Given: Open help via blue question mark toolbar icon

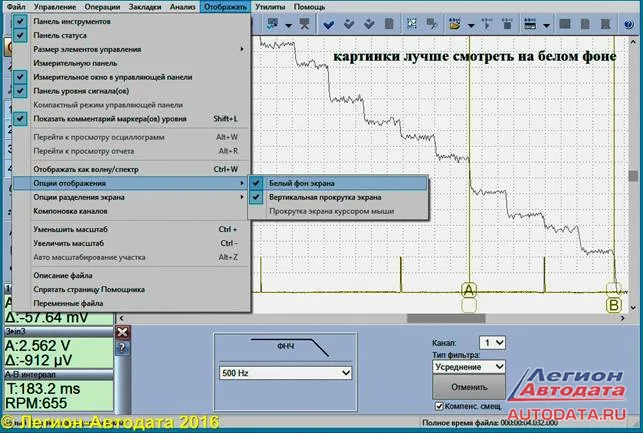Looking at the screenshot, I should [x=628, y=25].
